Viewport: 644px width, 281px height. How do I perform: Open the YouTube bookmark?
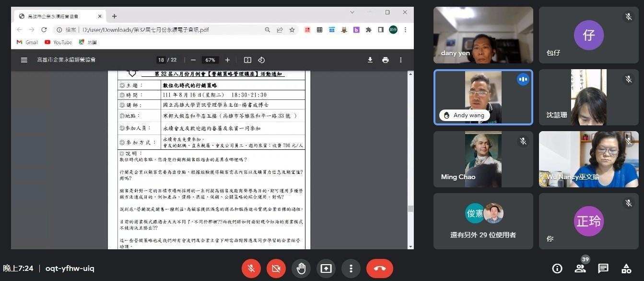pos(58,42)
